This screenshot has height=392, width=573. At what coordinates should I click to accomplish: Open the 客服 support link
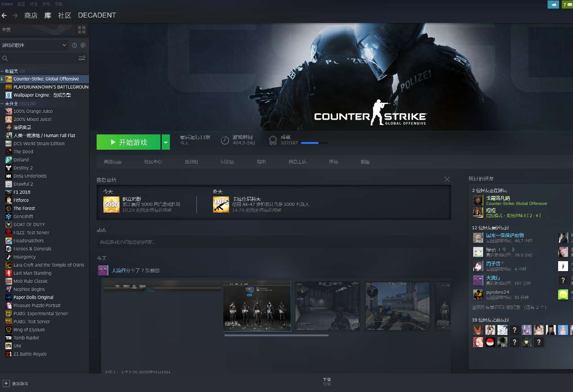point(365,162)
